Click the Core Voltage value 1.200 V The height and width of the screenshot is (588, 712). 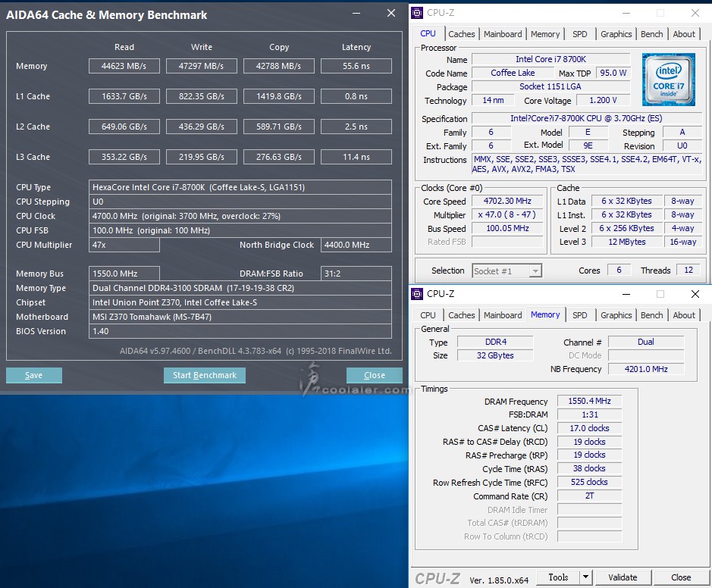point(603,100)
